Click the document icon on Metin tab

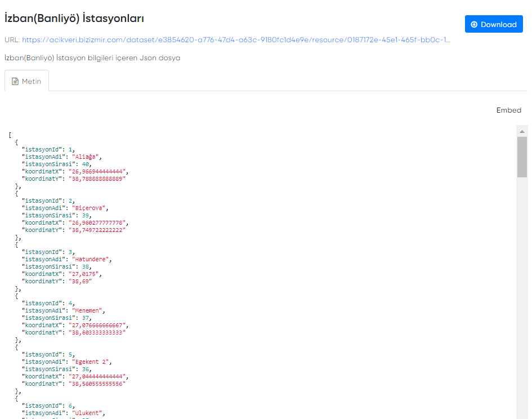[16, 81]
